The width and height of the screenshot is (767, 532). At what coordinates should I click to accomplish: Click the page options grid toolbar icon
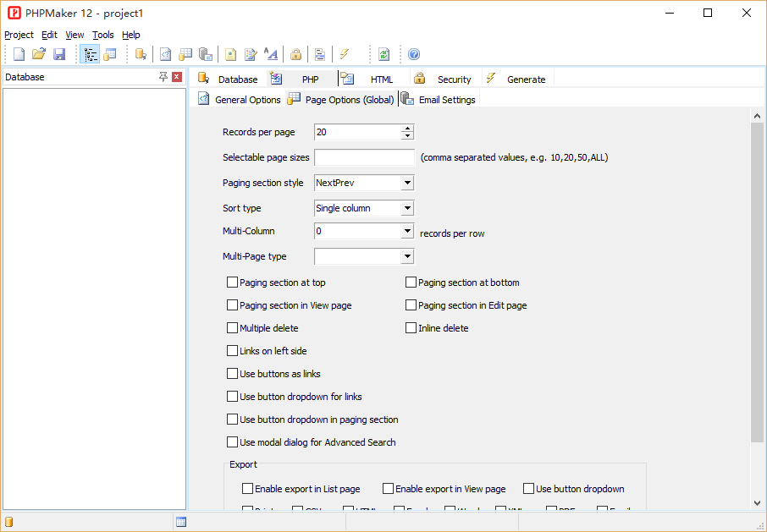(185, 54)
